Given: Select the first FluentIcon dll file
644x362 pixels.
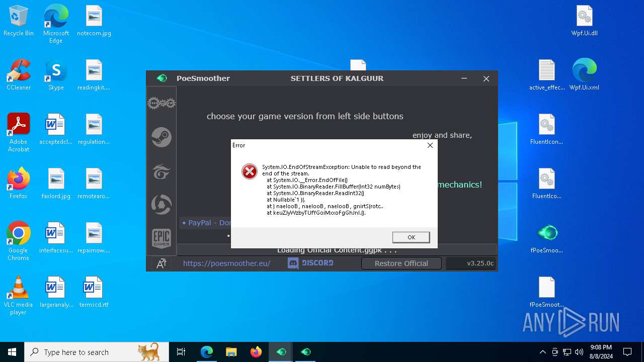Looking at the screenshot, I should pos(547,130).
